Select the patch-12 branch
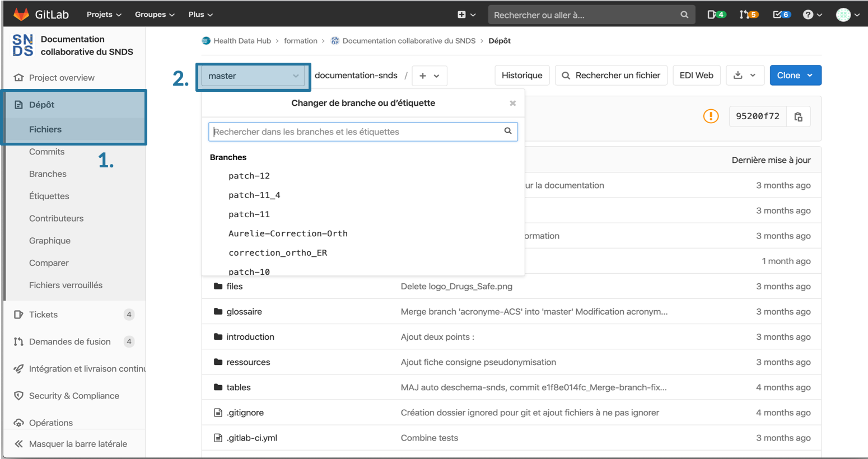Viewport: 868px width, 459px height. coord(249,176)
